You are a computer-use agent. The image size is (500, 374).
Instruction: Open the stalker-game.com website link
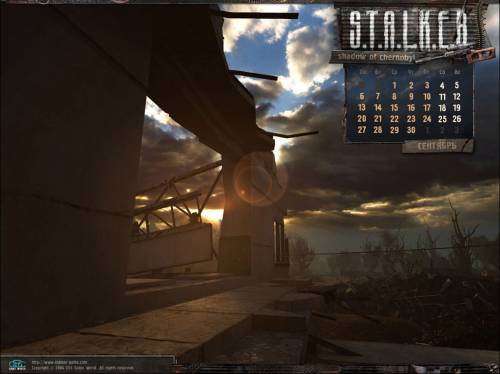pos(60,362)
